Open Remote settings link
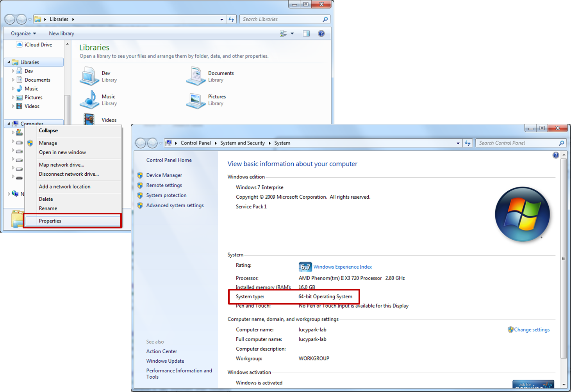The height and width of the screenshot is (392, 571). (x=164, y=185)
